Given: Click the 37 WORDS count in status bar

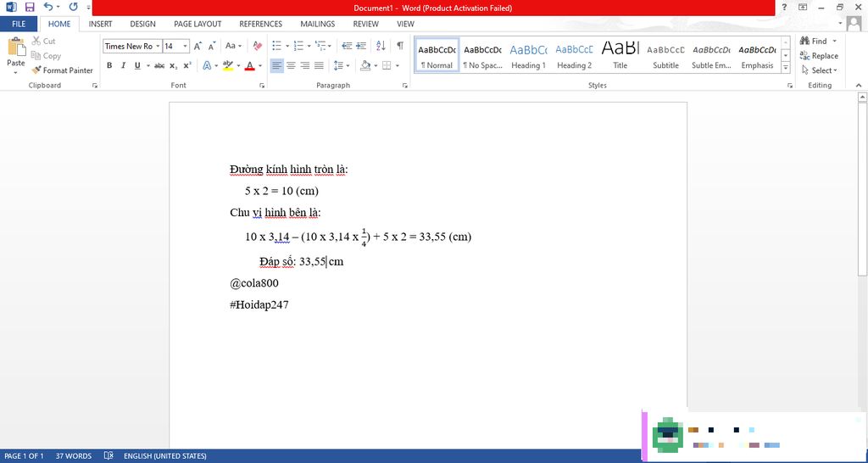Looking at the screenshot, I should (x=74, y=456).
